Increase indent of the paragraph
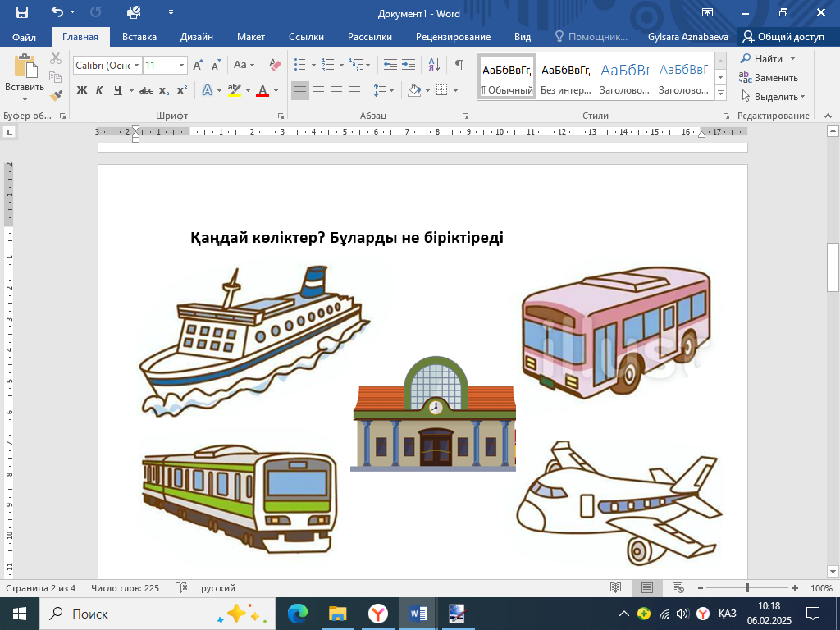 (x=408, y=65)
